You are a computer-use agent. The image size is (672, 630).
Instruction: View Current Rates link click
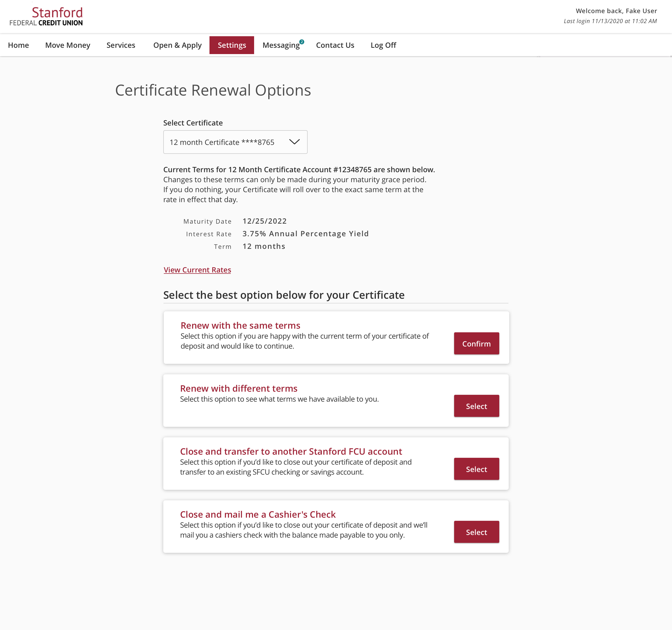[198, 269]
